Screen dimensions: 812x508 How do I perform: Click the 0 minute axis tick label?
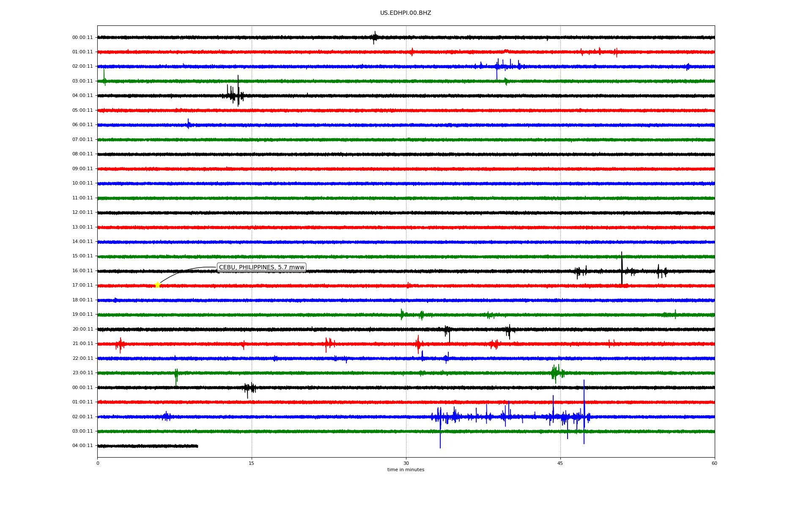click(98, 463)
